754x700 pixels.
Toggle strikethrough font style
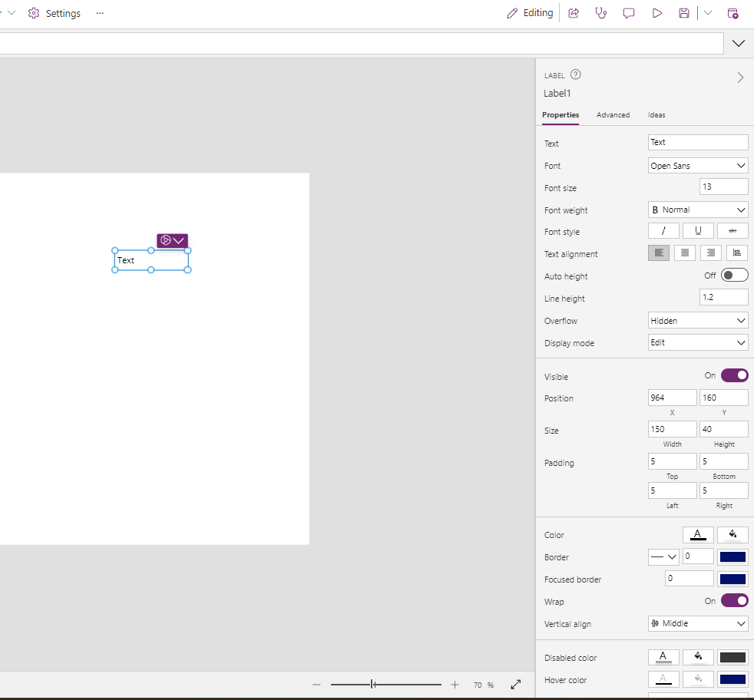(733, 231)
